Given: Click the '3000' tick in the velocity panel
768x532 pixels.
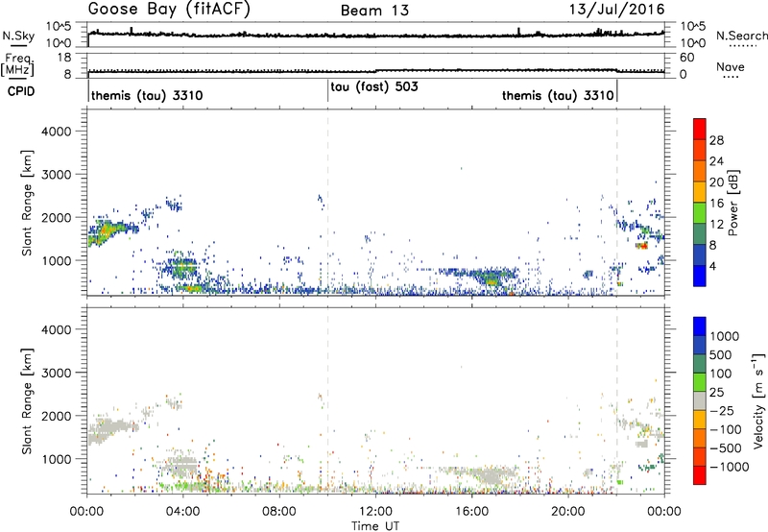Looking at the screenshot, I should (57, 373).
